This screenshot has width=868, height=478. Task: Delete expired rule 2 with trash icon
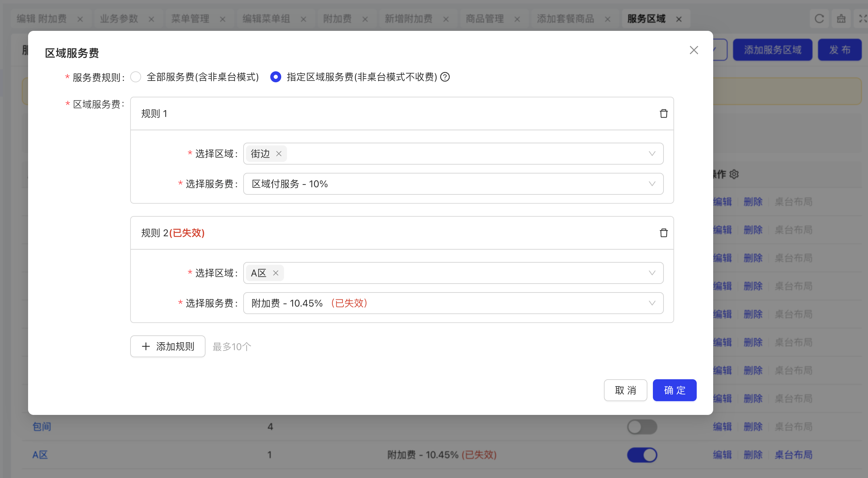(x=664, y=233)
